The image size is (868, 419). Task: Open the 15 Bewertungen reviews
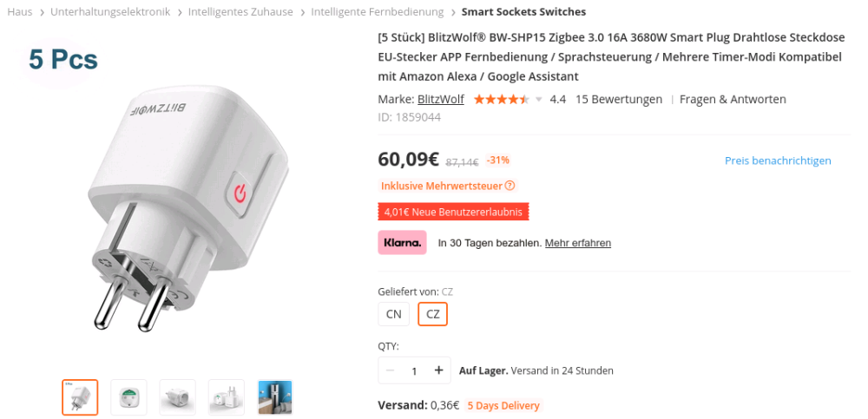click(x=619, y=100)
